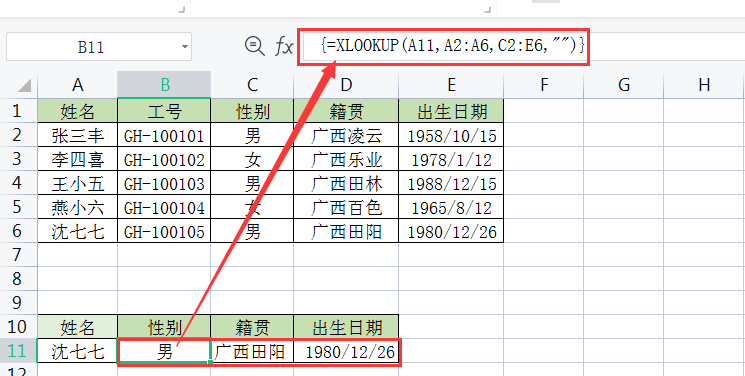Select cell C2 containing 男
Viewport: 745px width, 376px height.
[252, 135]
